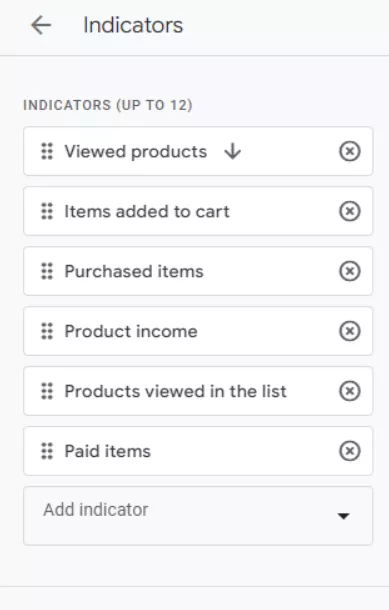Screen dimensions: 389x610
Task: Select the Purchased items indicator label
Action: point(134,271)
